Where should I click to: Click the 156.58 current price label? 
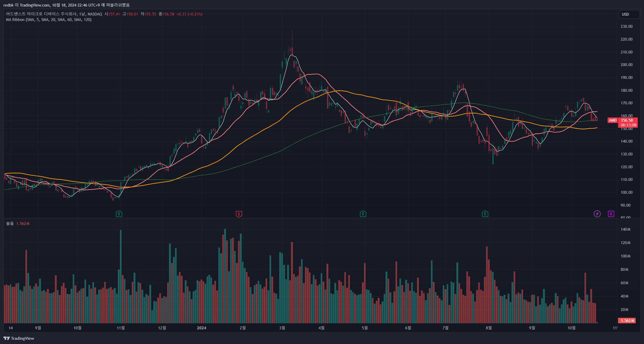click(x=627, y=120)
